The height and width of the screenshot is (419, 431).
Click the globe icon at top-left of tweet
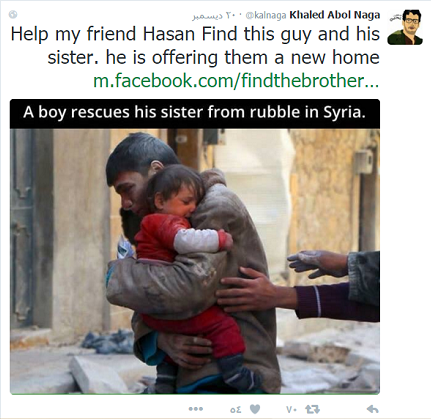click(x=13, y=14)
